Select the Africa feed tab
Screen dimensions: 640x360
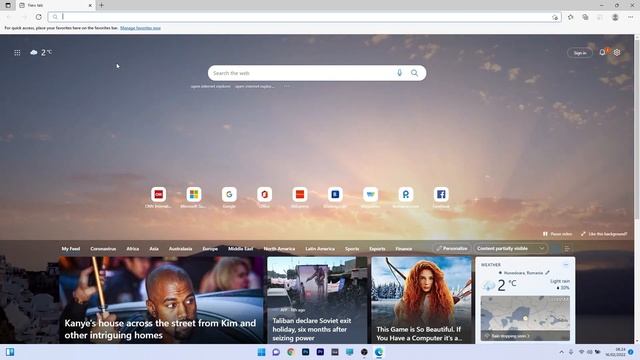133,249
